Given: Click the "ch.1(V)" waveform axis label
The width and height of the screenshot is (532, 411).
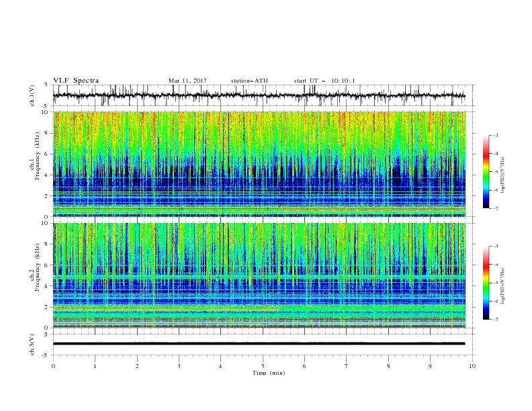Looking at the screenshot, I should point(32,95).
